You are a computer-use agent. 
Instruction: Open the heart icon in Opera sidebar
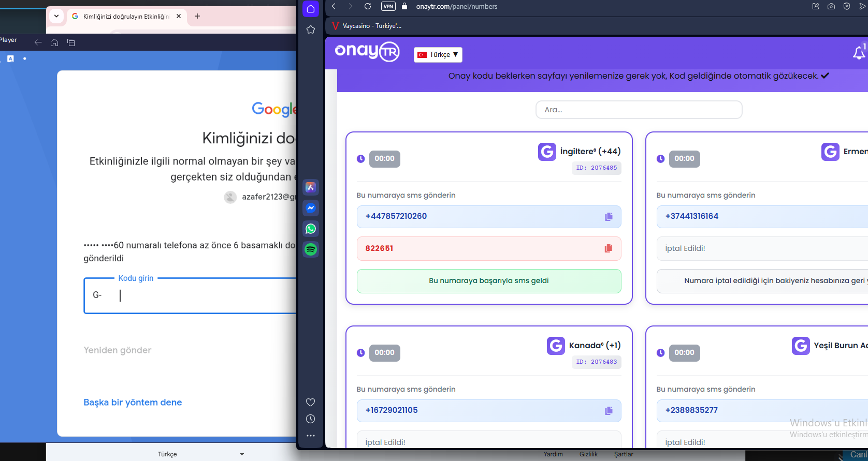311,403
